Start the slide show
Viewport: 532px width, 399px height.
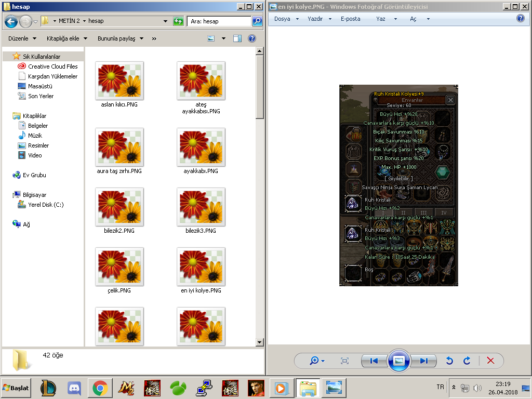coord(398,361)
